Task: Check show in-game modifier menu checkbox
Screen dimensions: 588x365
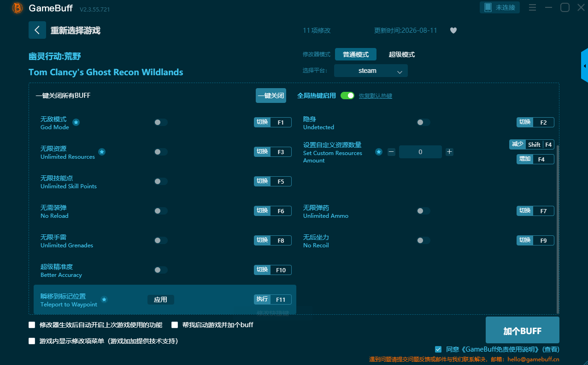Action: [32, 341]
